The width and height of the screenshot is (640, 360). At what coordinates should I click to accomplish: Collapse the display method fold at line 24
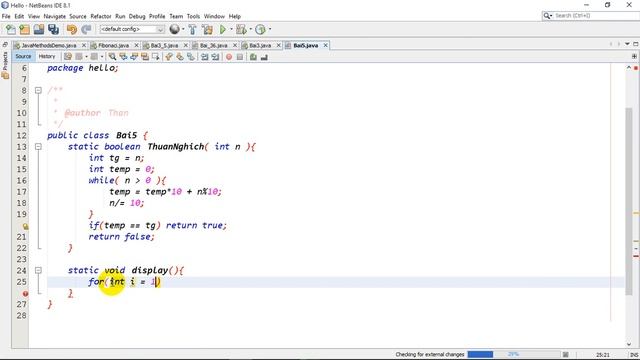tap(38, 270)
